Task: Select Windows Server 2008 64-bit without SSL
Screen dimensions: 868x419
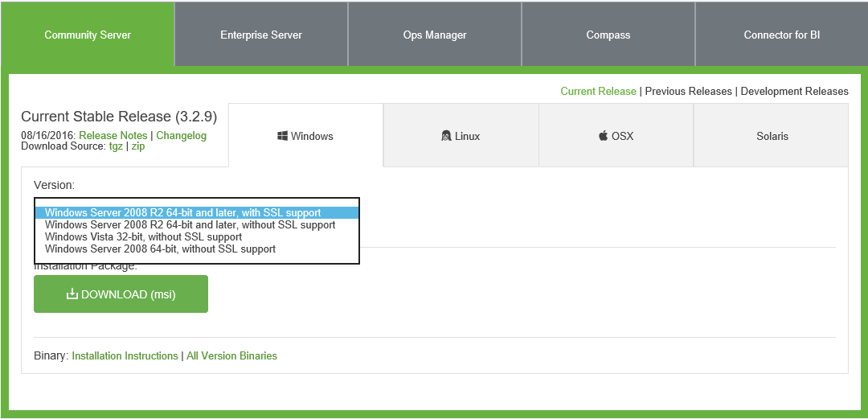Action: coord(160,249)
